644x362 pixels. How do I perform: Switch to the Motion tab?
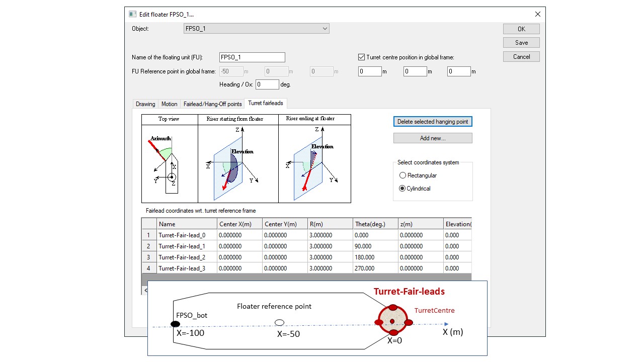coord(169,104)
